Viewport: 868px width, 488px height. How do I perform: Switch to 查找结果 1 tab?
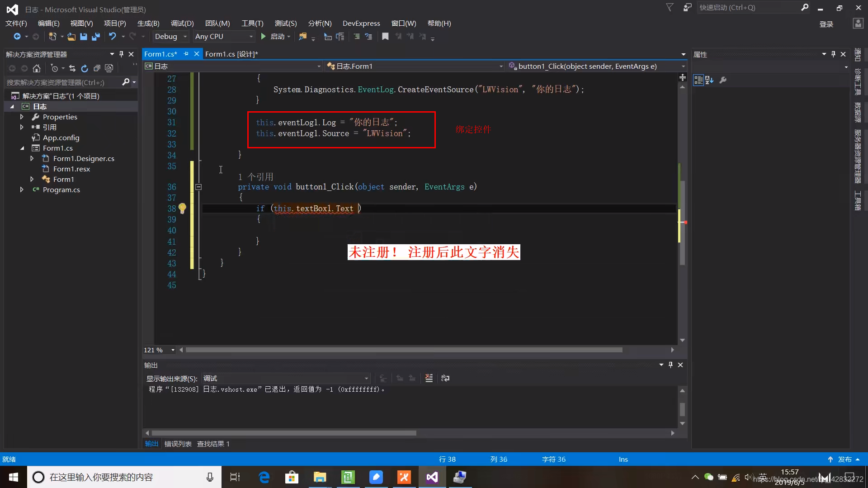[213, 444]
